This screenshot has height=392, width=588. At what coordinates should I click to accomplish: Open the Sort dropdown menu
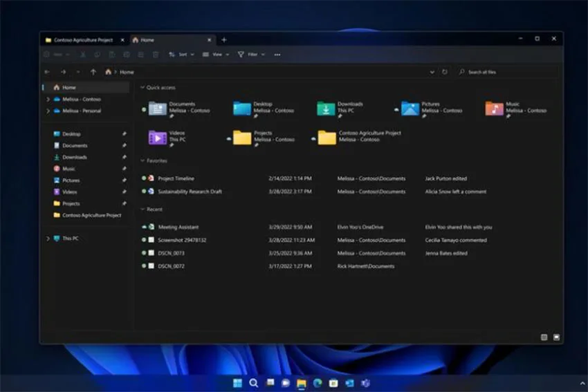pos(181,55)
